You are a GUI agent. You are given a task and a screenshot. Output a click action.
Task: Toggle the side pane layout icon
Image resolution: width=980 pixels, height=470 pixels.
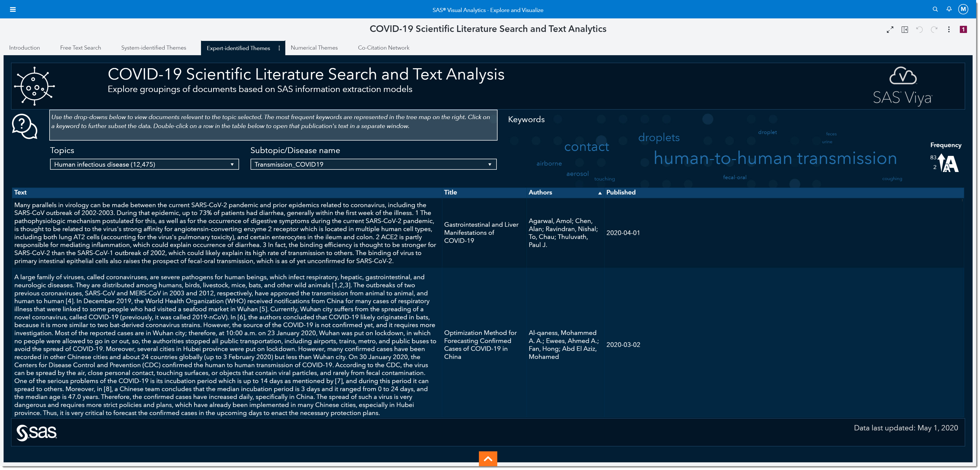[905, 30]
